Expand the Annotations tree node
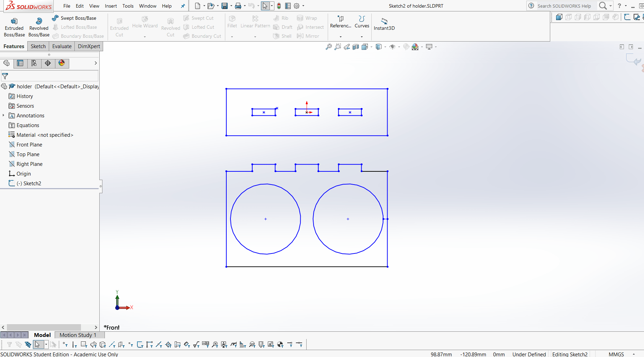 pos(3,115)
